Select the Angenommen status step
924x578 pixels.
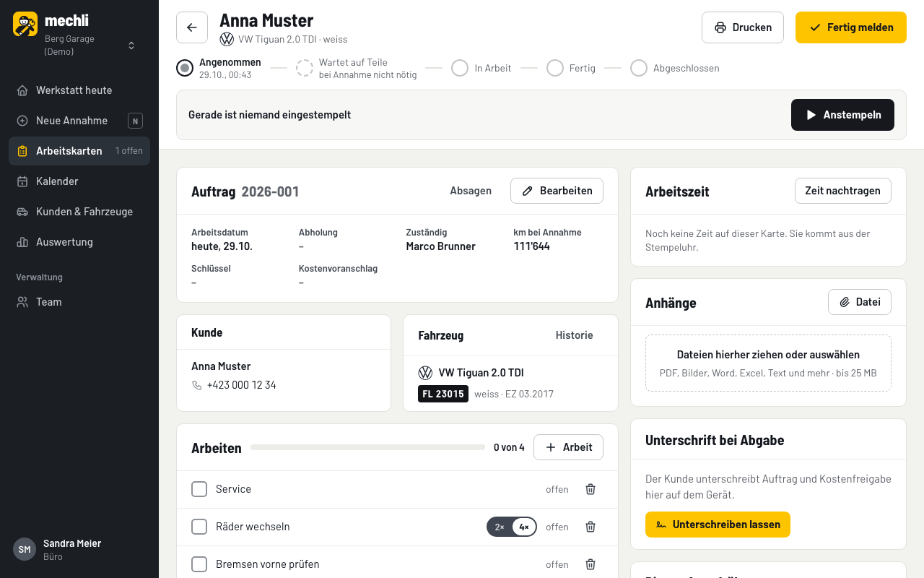[x=219, y=68]
